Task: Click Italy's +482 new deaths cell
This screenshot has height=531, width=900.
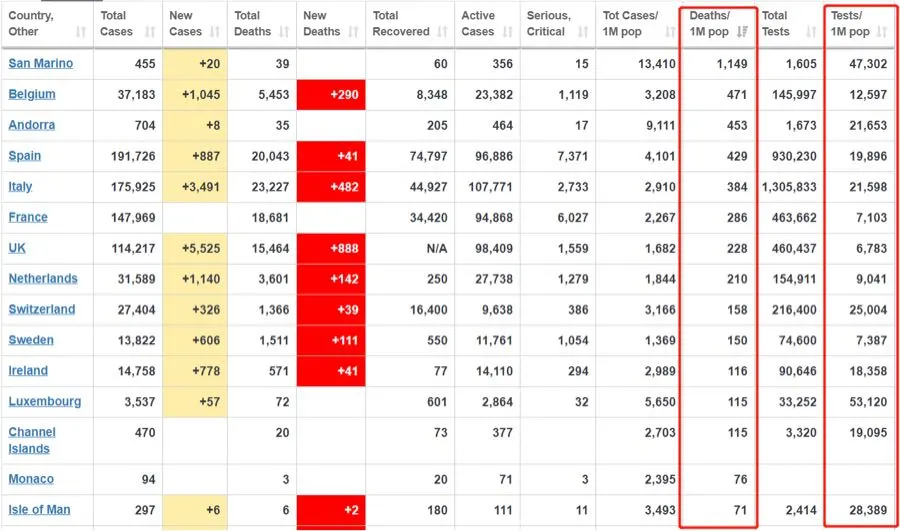Action: tap(331, 187)
